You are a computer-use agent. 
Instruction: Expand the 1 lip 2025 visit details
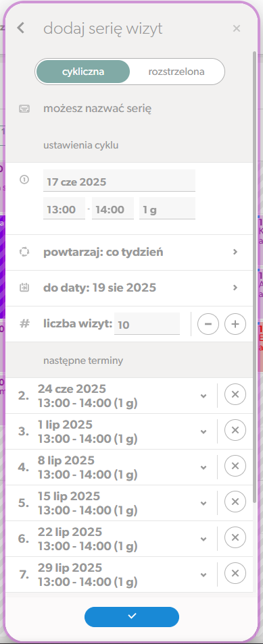(x=203, y=431)
